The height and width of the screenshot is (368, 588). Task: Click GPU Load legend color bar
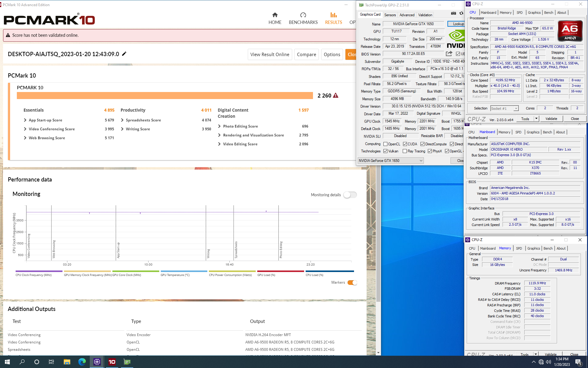281,271
